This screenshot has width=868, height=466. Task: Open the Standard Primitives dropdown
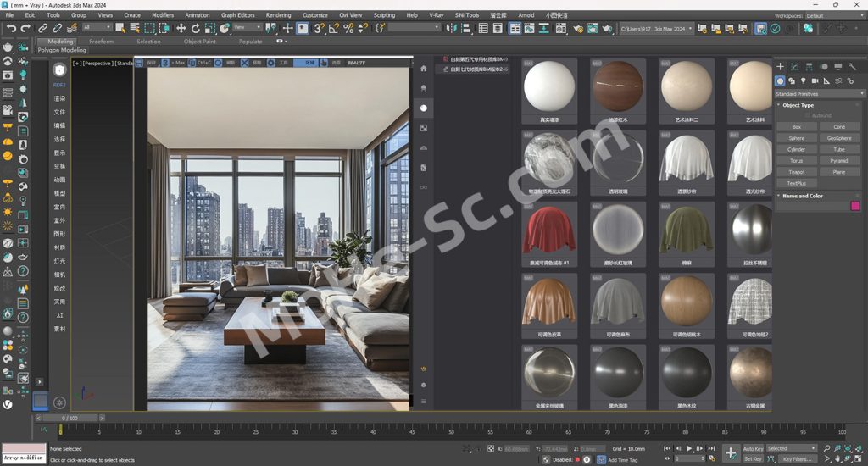(x=820, y=93)
